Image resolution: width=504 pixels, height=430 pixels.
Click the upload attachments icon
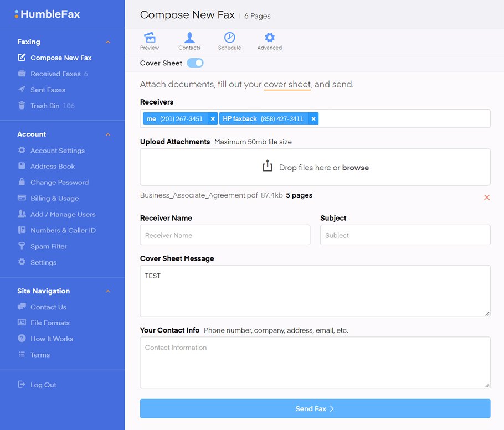(x=268, y=166)
